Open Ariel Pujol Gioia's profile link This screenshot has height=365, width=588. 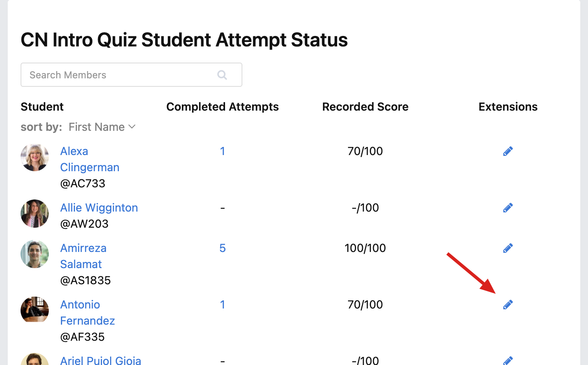[100, 360]
